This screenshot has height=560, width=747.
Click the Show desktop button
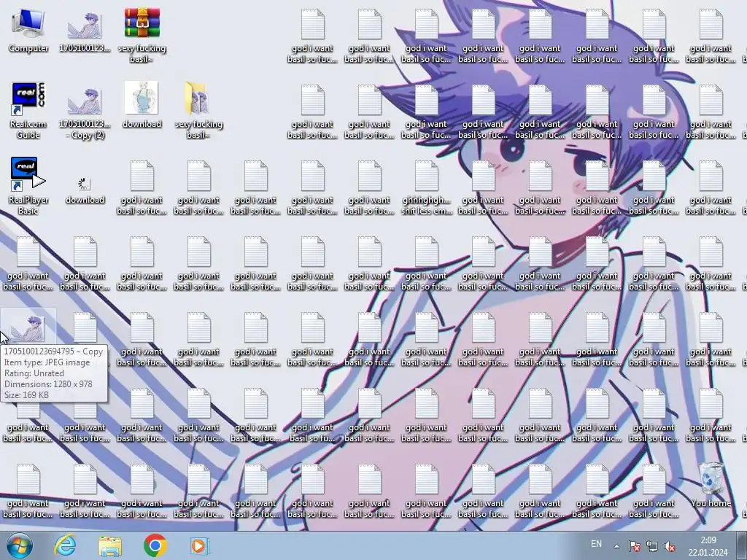pos(741,545)
